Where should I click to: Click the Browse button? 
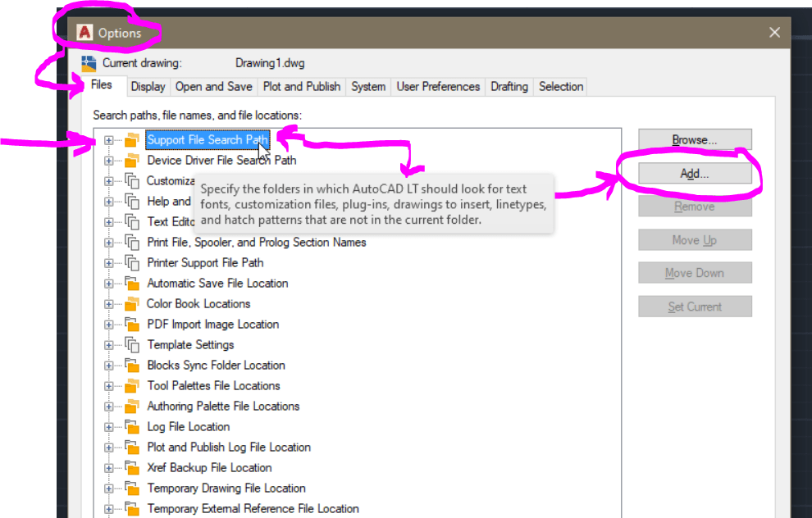[x=695, y=139]
